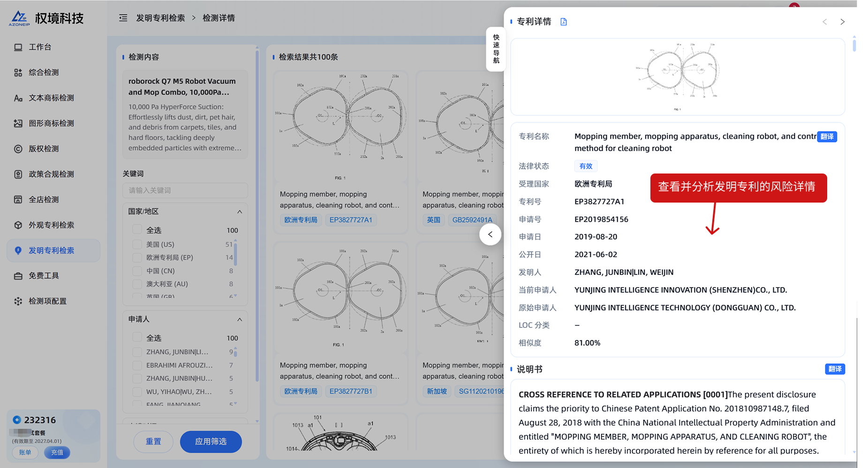
Task: Click the copyright icon next to 版权检测
Action: pyautogui.click(x=18, y=149)
